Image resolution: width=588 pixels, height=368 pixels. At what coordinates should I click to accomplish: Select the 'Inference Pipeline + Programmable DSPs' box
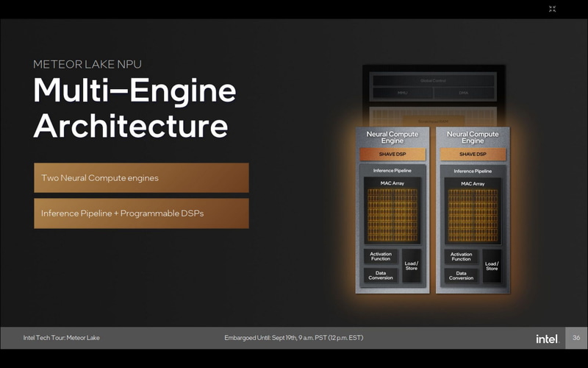(x=141, y=213)
